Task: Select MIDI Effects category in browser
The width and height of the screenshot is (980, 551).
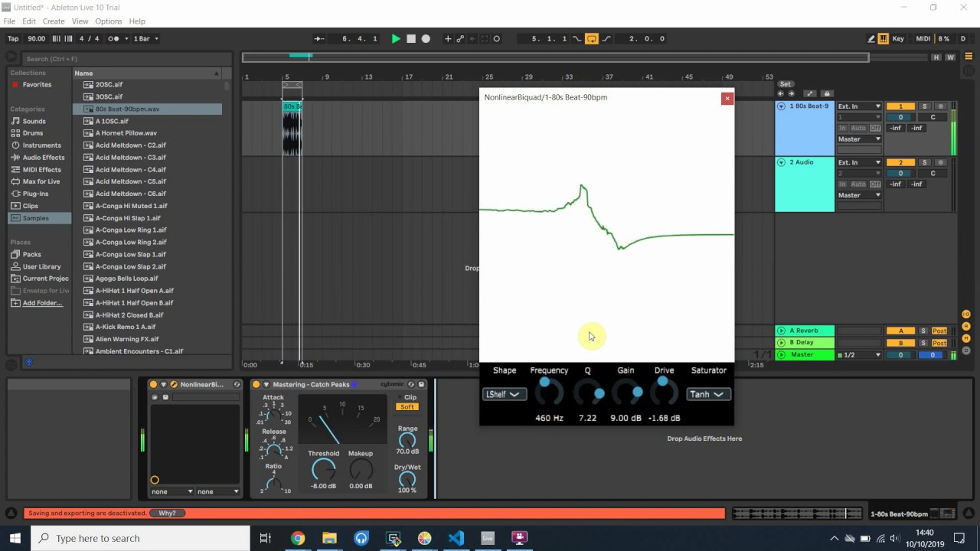Action: click(41, 170)
